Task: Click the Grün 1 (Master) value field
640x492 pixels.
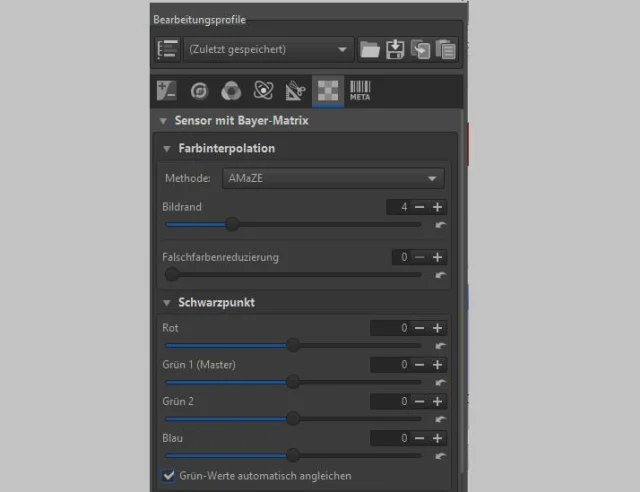Action: pos(390,365)
